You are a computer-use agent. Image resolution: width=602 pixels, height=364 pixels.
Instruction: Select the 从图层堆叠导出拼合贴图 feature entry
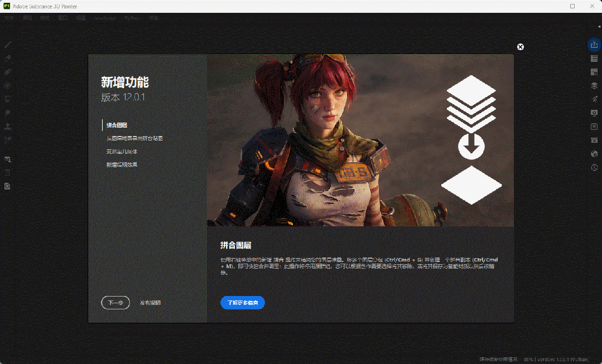pyautogui.click(x=134, y=138)
